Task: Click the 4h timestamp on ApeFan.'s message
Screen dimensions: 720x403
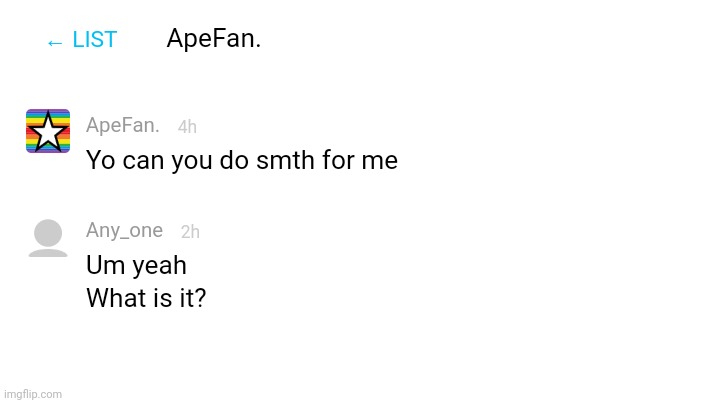Action: pyautogui.click(x=187, y=127)
